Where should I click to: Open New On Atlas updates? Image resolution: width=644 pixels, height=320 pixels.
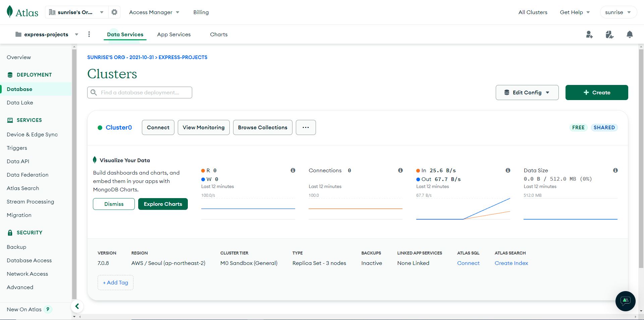(29, 309)
